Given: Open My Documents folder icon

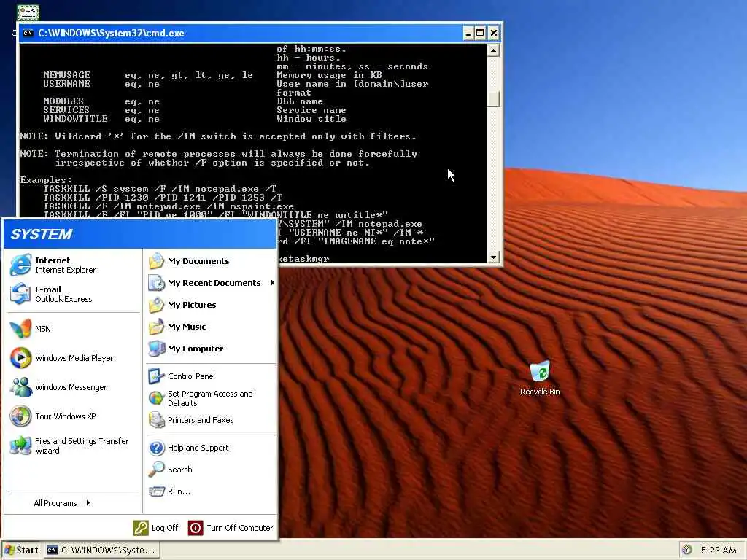Looking at the screenshot, I should [156, 261].
